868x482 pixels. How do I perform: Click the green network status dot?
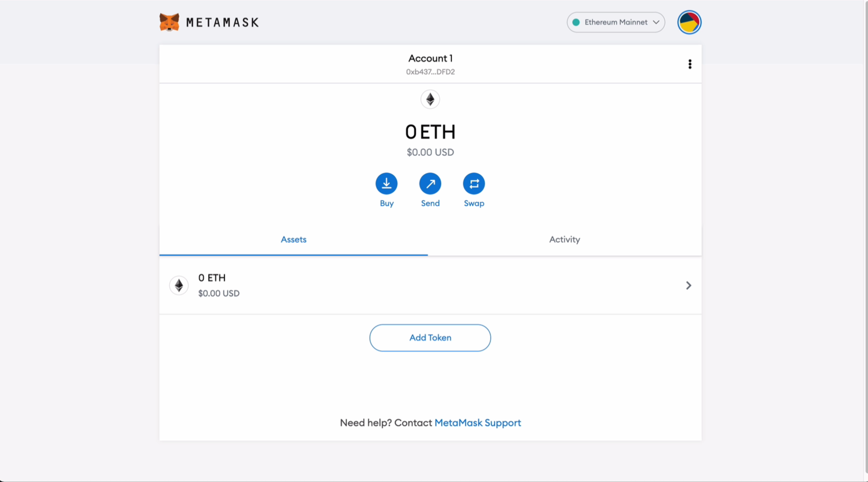tap(576, 22)
